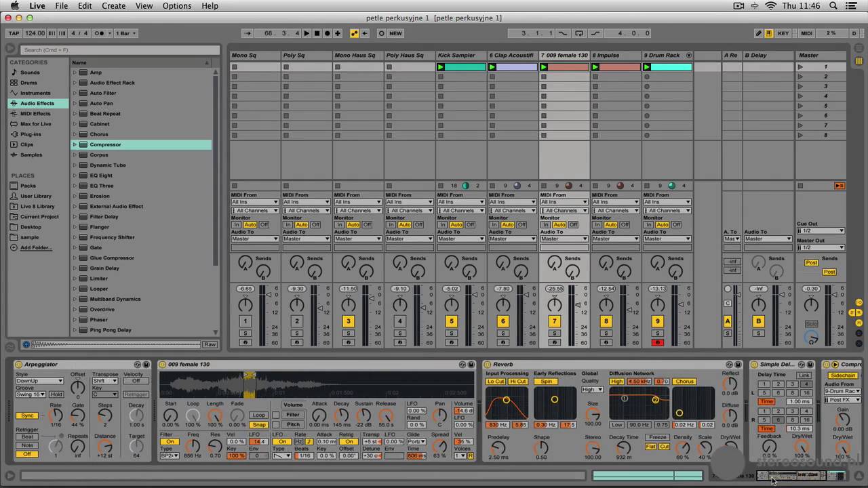Adjust the Reverb Decay Time knob
Image resolution: width=868 pixels, height=488 pixels.
click(x=624, y=447)
